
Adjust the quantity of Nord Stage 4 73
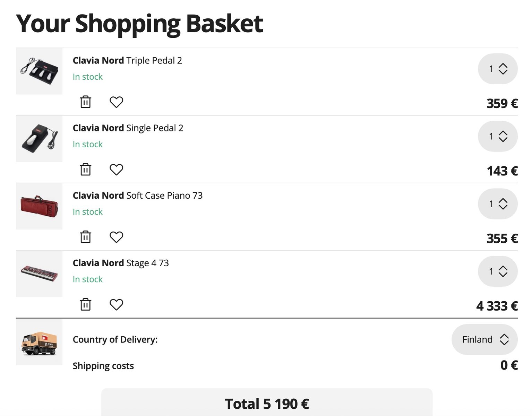click(x=498, y=271)
